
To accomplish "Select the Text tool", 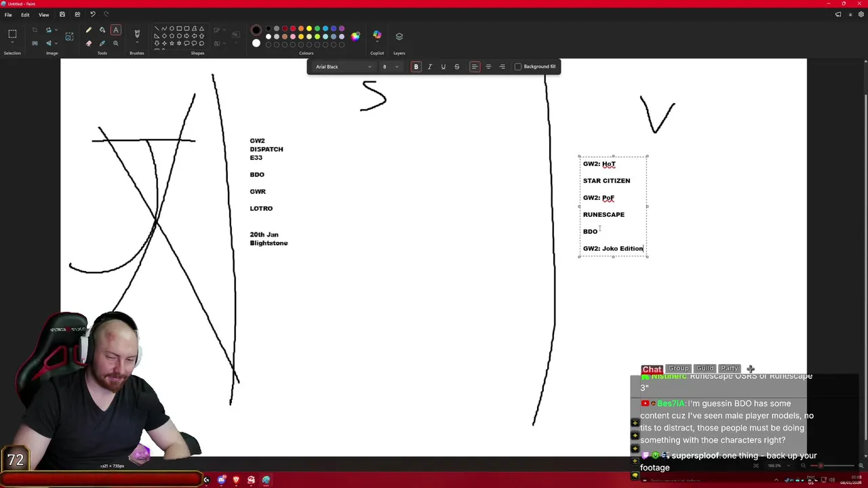I will (116, 30).
